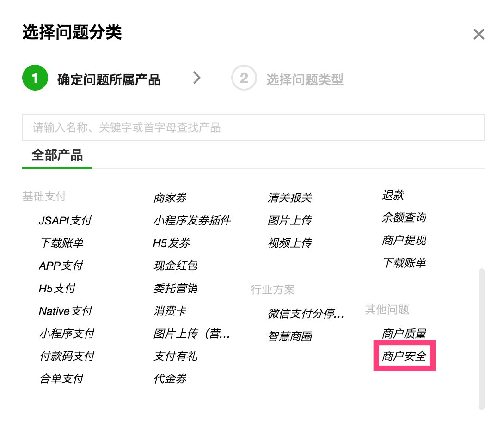Select 现金红包 product
This screenshot has height=448, width=503.
[176, 266]
